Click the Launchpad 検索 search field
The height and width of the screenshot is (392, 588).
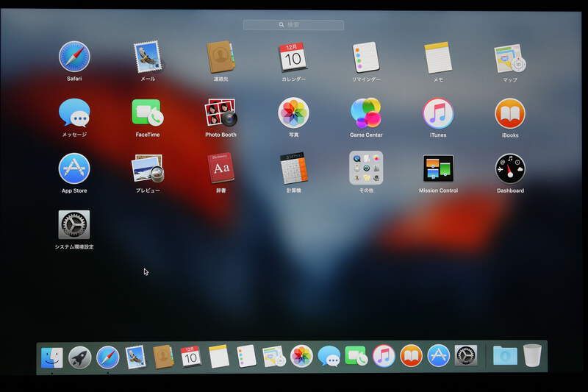[x=293, y=25]
